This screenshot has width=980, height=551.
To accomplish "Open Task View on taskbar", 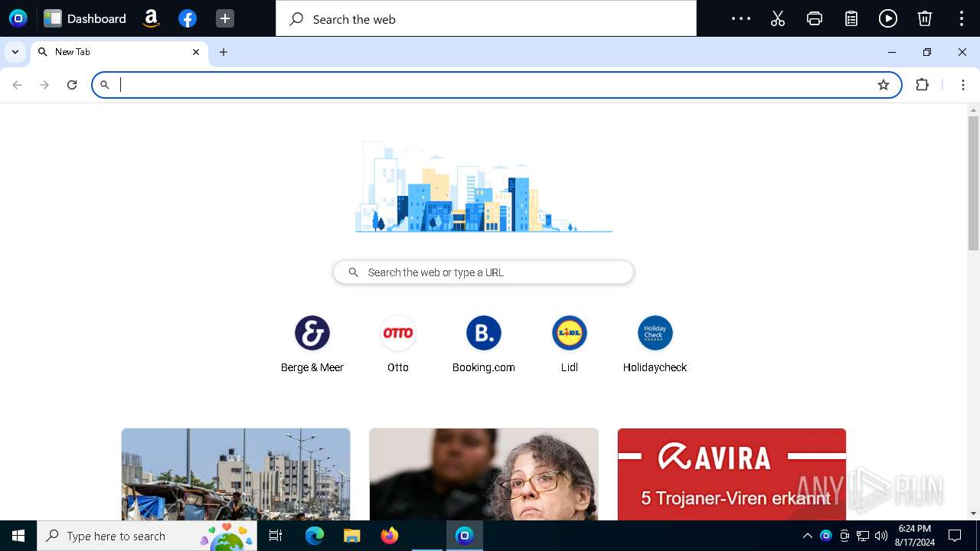I will (276, 536).
